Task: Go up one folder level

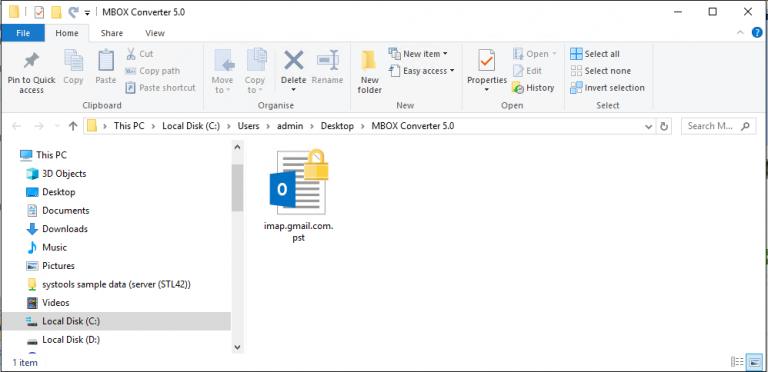Action: pos(73,126)
